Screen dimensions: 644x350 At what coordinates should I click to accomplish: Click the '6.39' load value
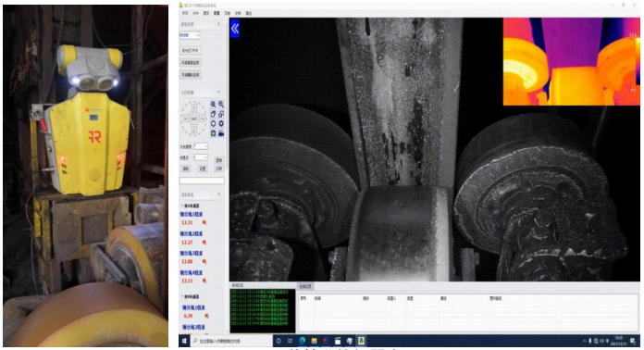pos(188,316)
